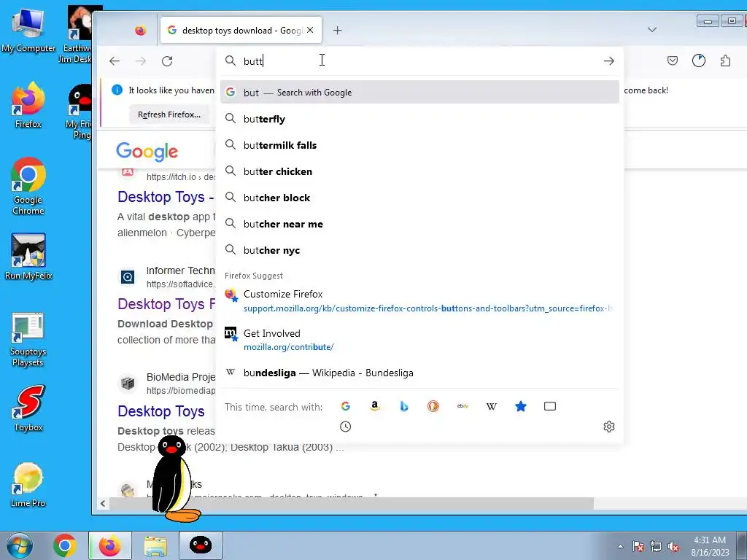Viewport: 747px width, 560px height.
Task: Click in the address bar text field
Action: point(419,61)
